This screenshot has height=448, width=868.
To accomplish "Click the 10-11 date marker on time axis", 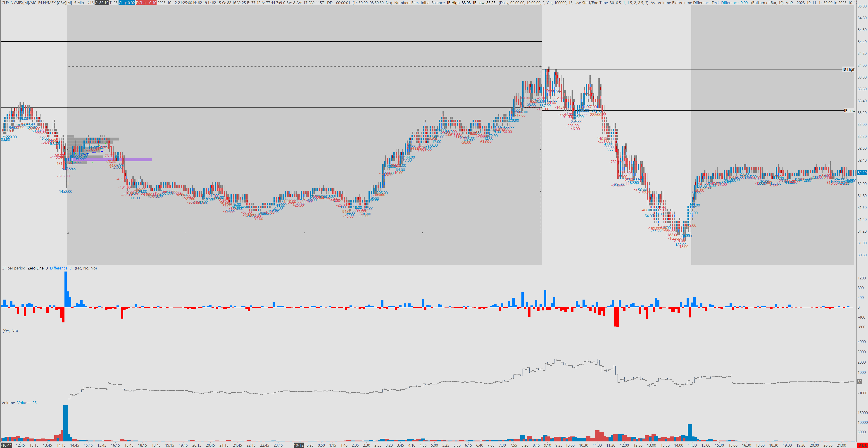I will tap(6, 445).
